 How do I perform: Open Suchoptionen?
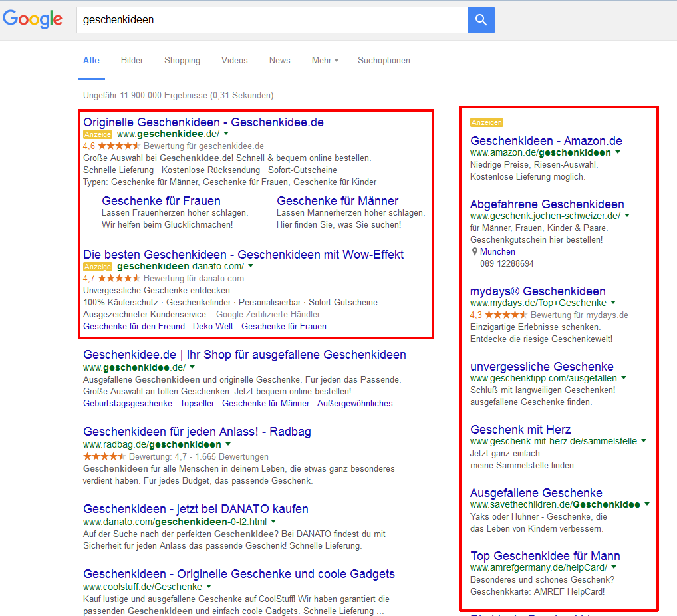coord(384,60)
